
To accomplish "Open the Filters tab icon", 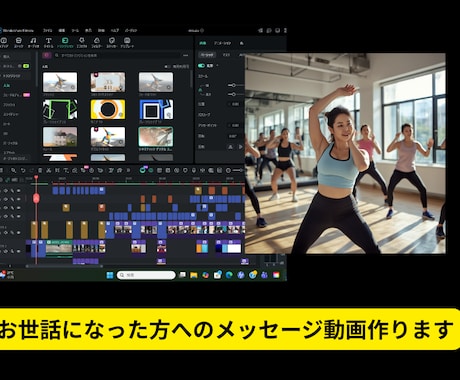I will (x=96, y=41).
